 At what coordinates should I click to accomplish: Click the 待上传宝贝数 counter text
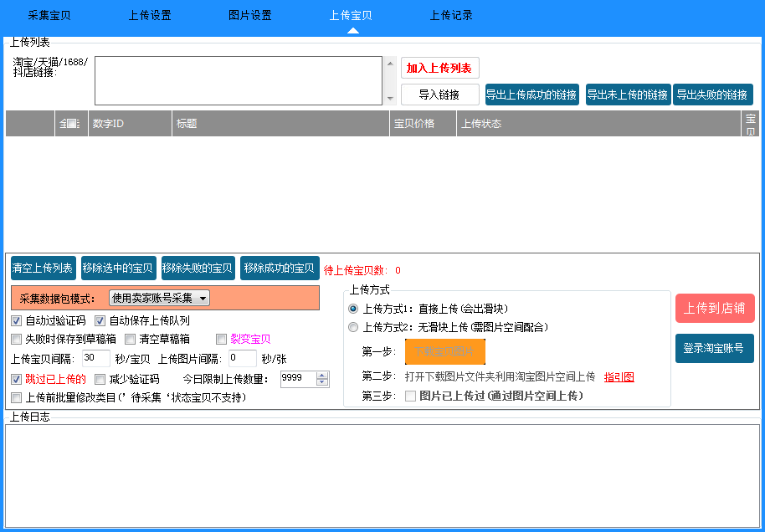coord(362,270)
